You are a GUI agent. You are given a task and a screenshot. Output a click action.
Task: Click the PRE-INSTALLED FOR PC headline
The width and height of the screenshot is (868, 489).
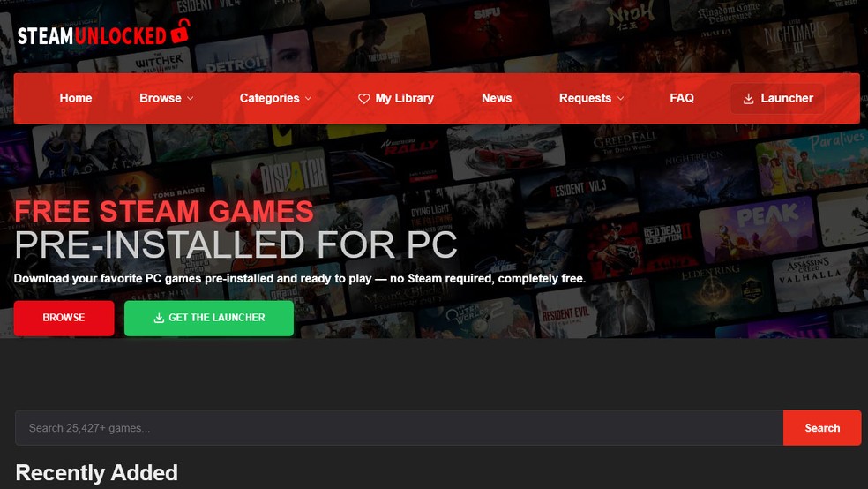tap(236, 244)
